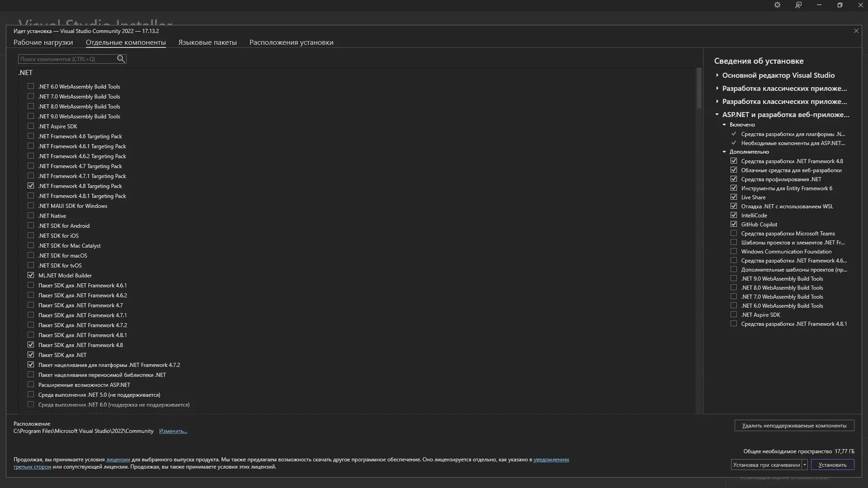Uncheck GitHub Copilot in details panel
This screenshot has height=488, width=868.
734,224
